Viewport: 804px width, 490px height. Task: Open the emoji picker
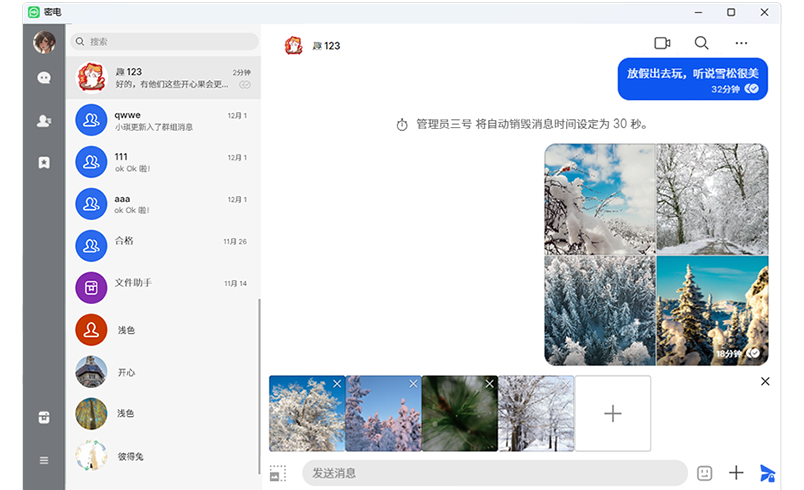(x=704, y=473)
